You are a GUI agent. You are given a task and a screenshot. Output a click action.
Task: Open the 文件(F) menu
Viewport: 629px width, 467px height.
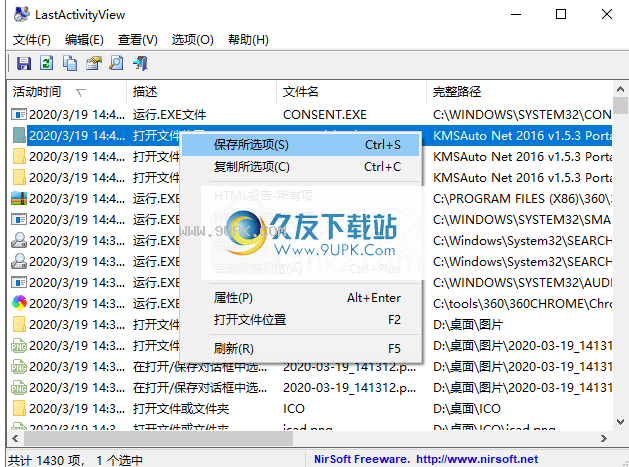point(32,40)
